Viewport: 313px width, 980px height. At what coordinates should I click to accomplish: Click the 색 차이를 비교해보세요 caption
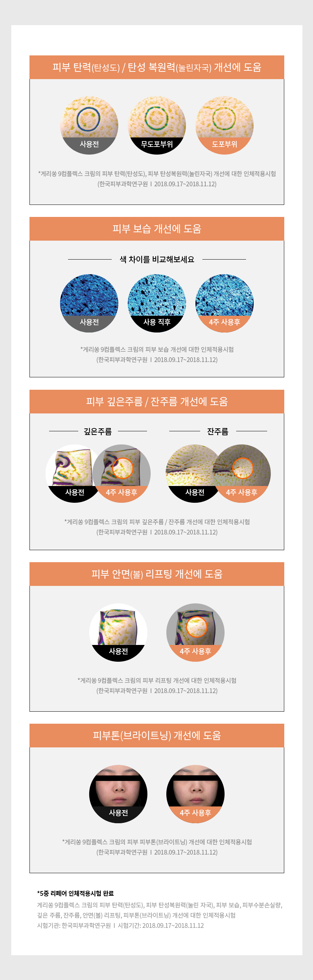tap(157, 260)
